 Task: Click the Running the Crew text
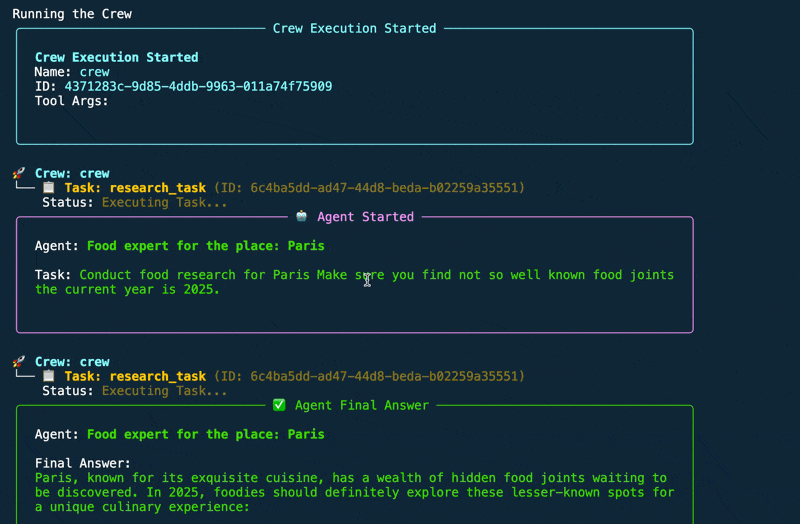tap(72, 14)
